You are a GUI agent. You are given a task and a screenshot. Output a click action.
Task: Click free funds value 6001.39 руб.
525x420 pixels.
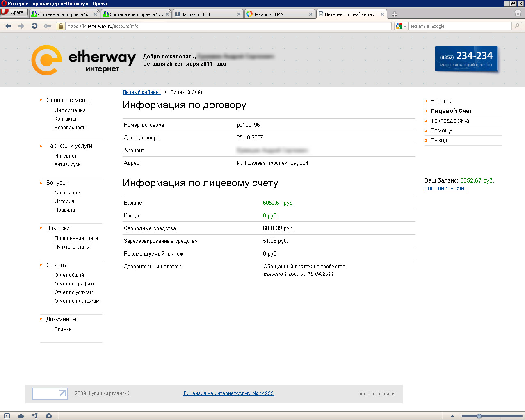point(278,228)
